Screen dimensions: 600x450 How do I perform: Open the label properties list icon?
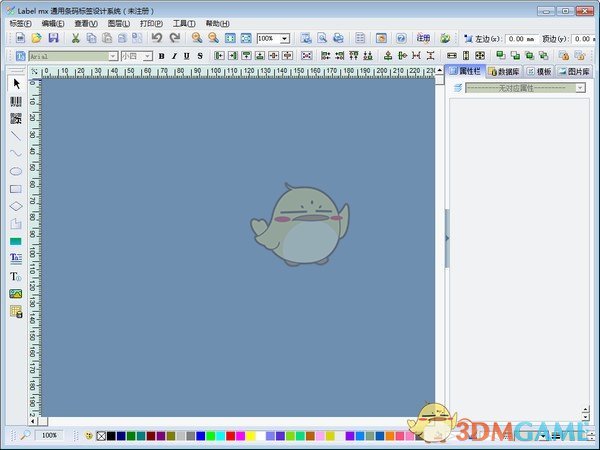(x=360, y=38)
